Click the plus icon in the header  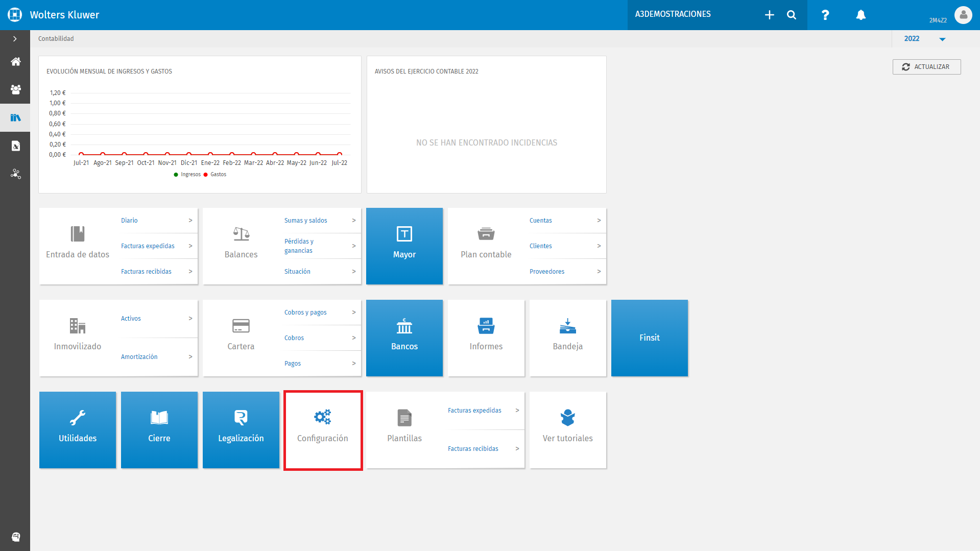[769, 15]
